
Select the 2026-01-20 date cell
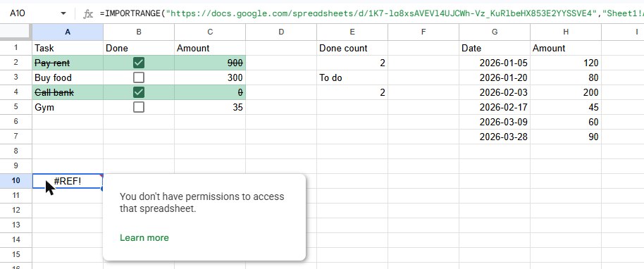[495, 77]
